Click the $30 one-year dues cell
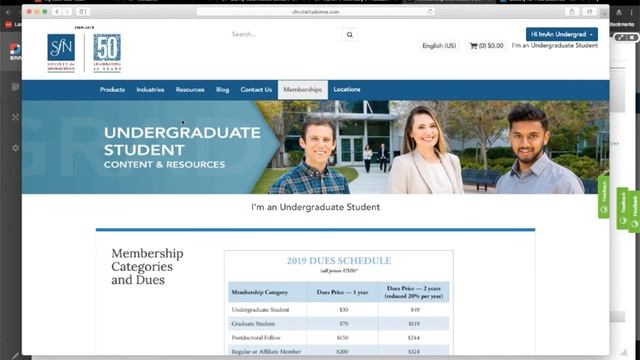640x360 pixels. pyautogui.click(x=344, y=310)
